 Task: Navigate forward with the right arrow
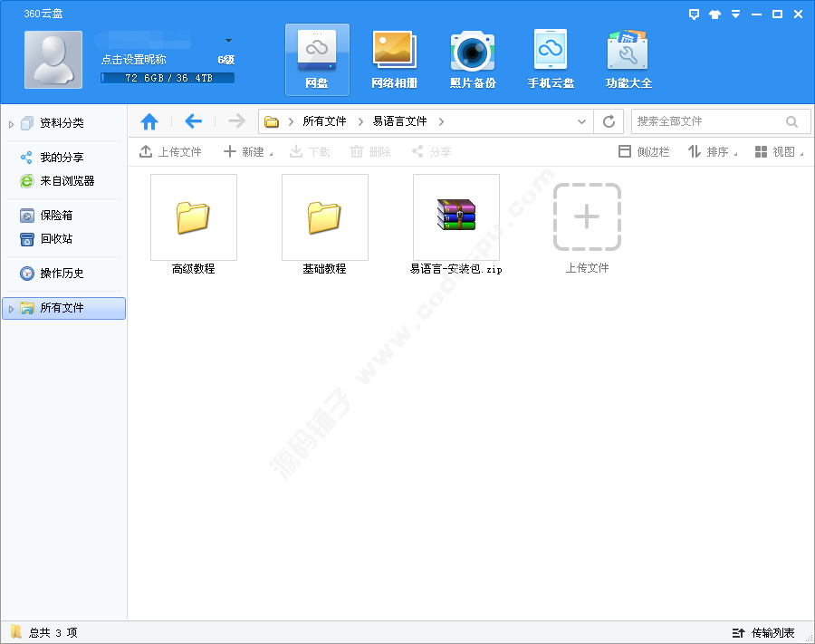click(236, 121)
